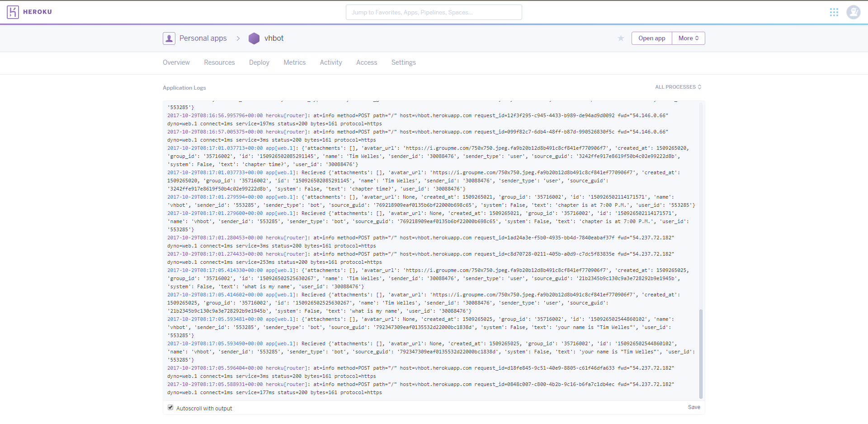Click the Open app button
Screen dimensions: 868x424
point(651,38)
